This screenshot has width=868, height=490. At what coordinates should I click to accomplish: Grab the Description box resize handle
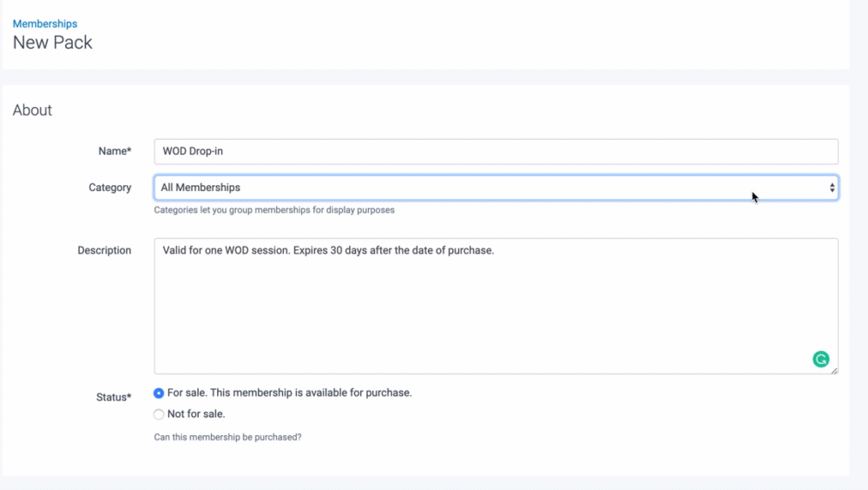834,370
